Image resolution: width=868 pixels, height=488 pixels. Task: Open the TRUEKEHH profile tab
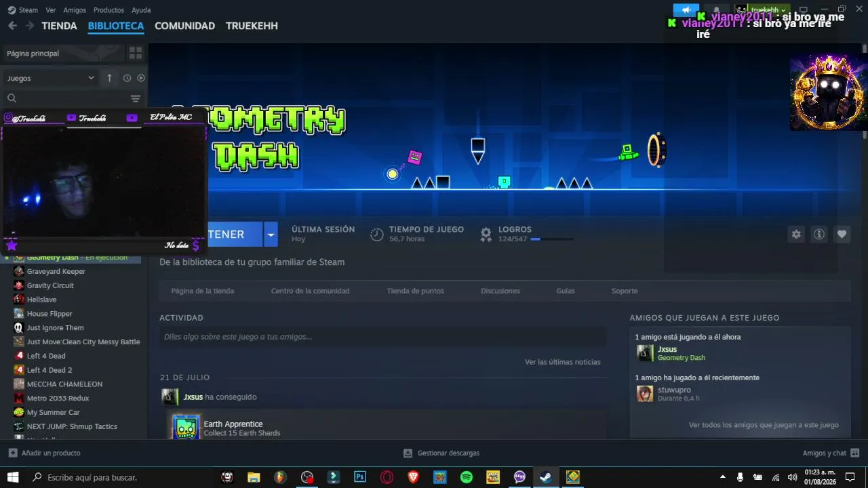click(x=252, y=26)
